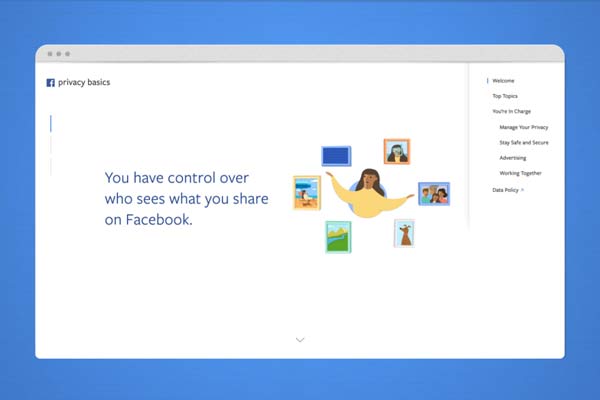
Task: Click the first window control dot
Action: click(x=50, y=54)
